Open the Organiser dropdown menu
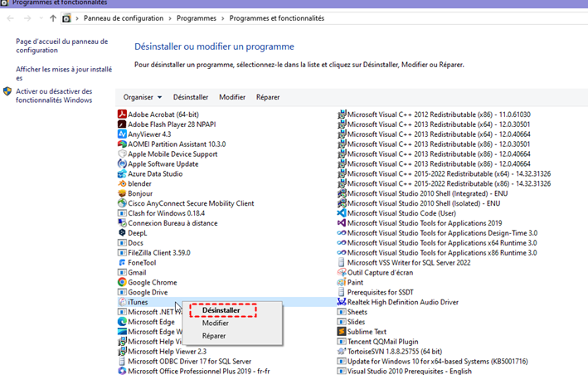Image resolution: width=588 pixels, height=375 pixels. coord(143,97)
